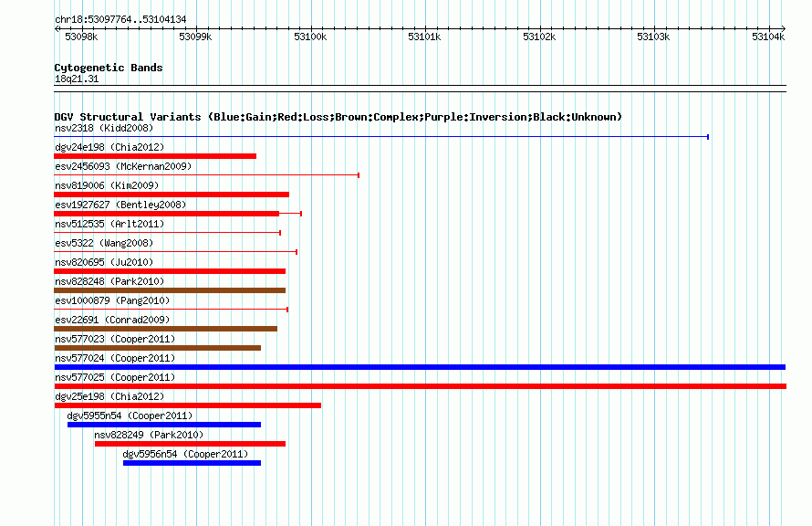This screenshot has height=526, width=812.
Task: Click the nsv819006 (Kim2009) variant label
Action: point(107,185)
